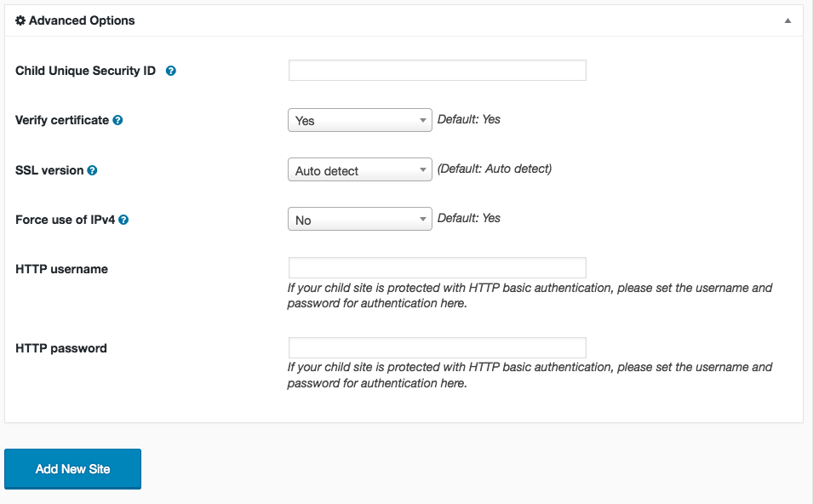This screenshot has width=813, height=504.
Task: Click the Verify certificate label
Action: (x=61, y=120)
